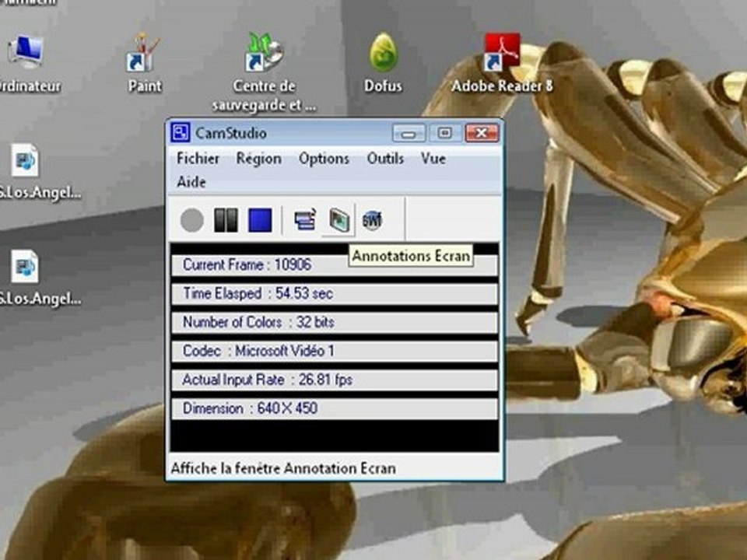This screenshot has height=560, width=747.
Task: Click the Dimension : 640 X 450 row
Action: click(335, 408)
